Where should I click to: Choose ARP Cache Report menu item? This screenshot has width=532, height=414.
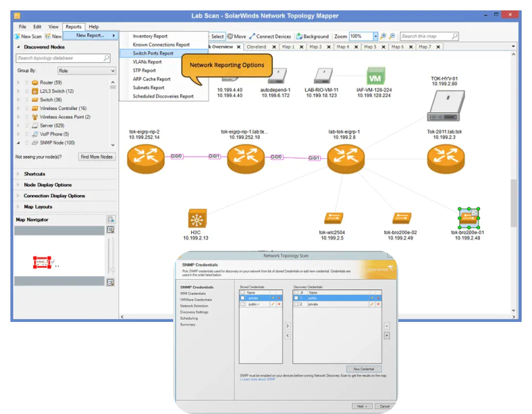164,79
